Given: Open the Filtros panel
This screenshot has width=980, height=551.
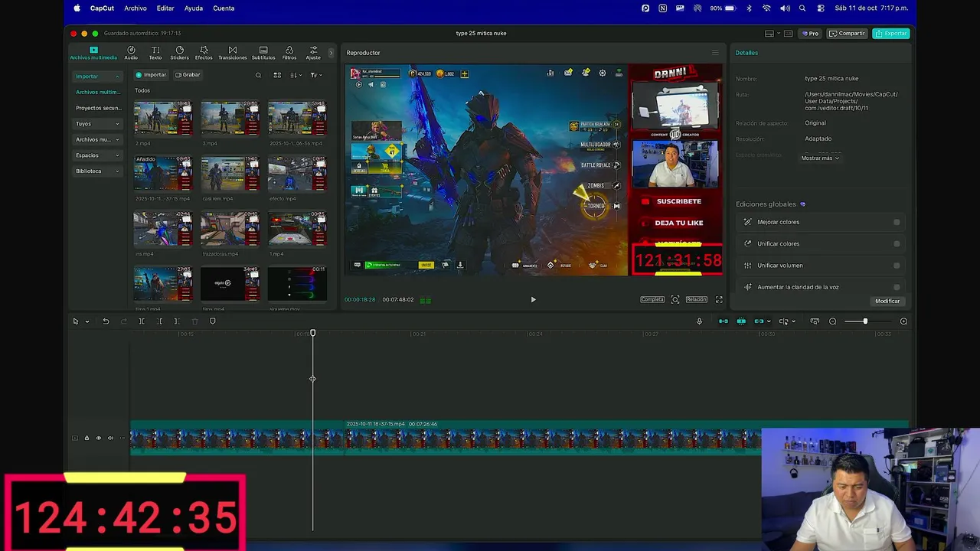Looking at the screenshot, I should [x=289, y=53].
